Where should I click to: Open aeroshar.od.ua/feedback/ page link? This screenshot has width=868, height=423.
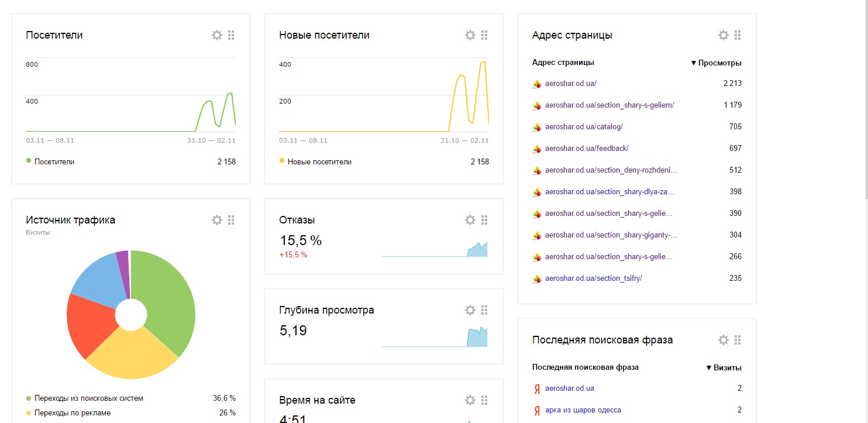click(587, 149)
